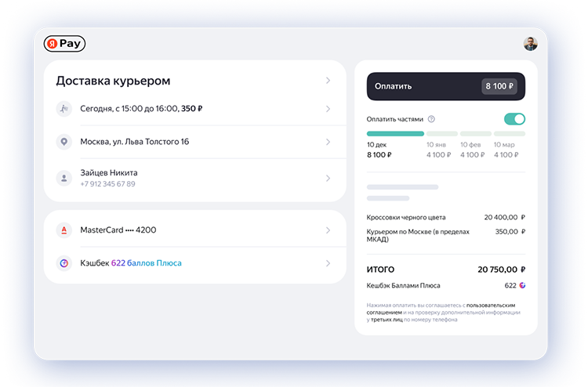588x387 pixels.
Task: Select the 10 янв installment of 4 100 ₽
Action: tap(438, 150)
